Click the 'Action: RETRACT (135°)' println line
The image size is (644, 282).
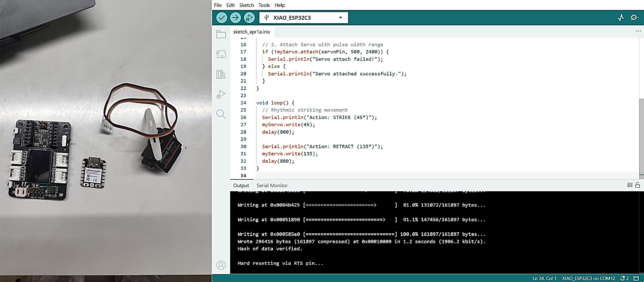(322, 147)
